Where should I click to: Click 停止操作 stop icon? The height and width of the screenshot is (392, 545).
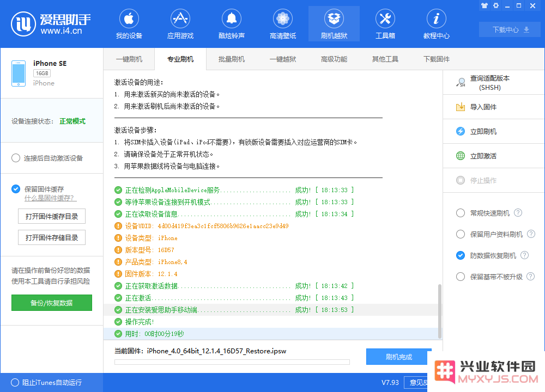pos(461,180)
